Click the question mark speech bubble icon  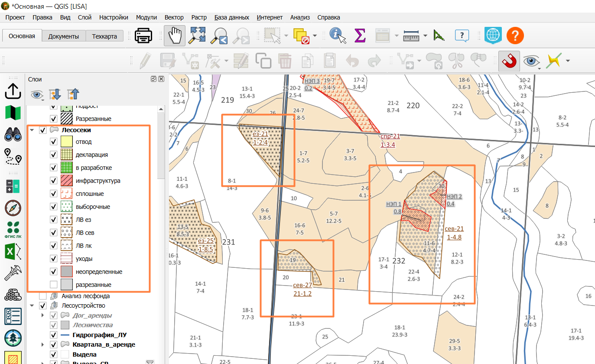(x=462, y=36)
